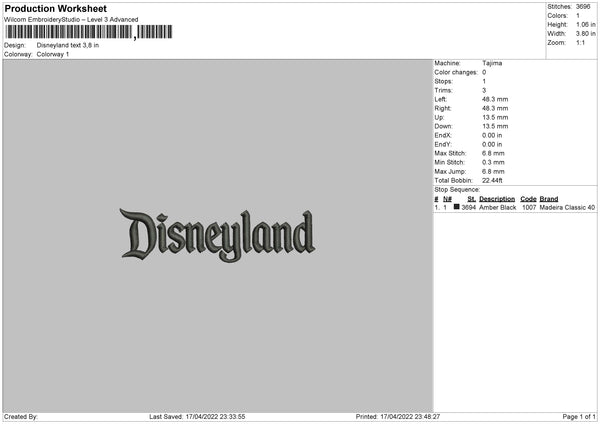Click the Stop Sequence heading
The image size is (600, 424).
(457, 189)
